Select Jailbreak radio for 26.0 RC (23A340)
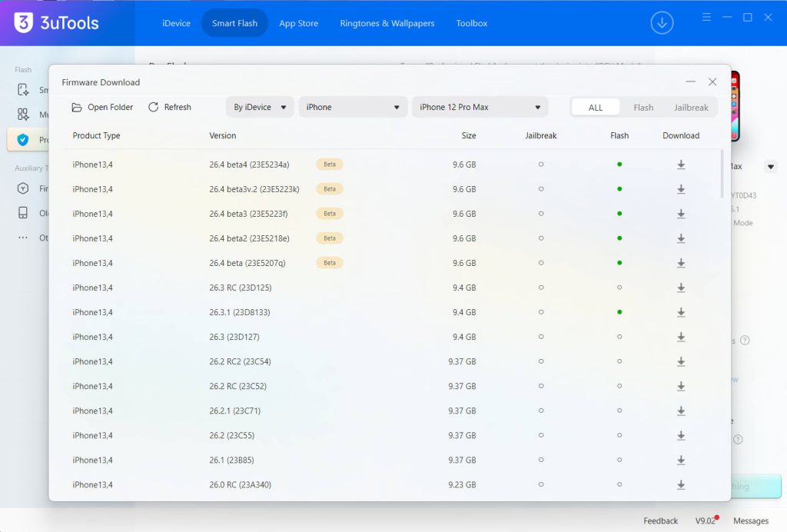 coord(541,484)
